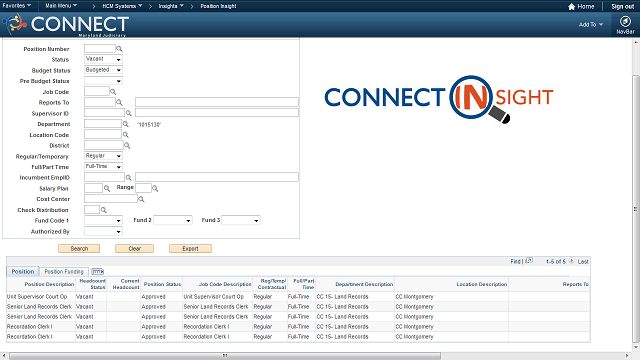Image resolution: width=640 pixels, height=360 pixels.
Task: Switch to the Position Funding tab
Action: tap(64, 271)
